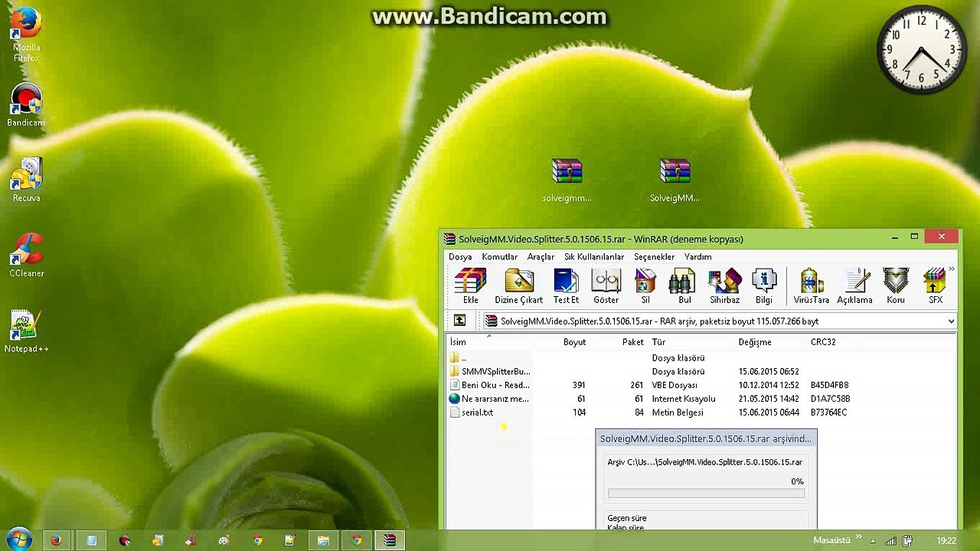Sort files by the Paket column
980x551 pixels.
[633, 342]
